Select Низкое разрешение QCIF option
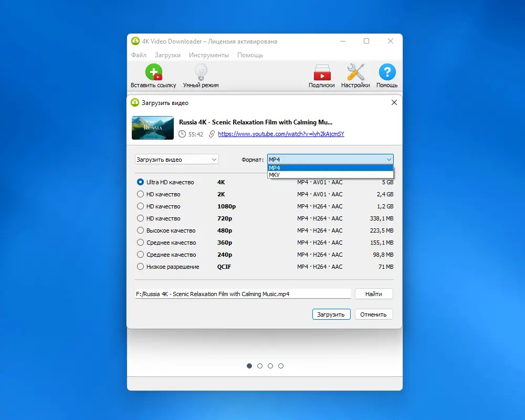 [x=140, y=267]
